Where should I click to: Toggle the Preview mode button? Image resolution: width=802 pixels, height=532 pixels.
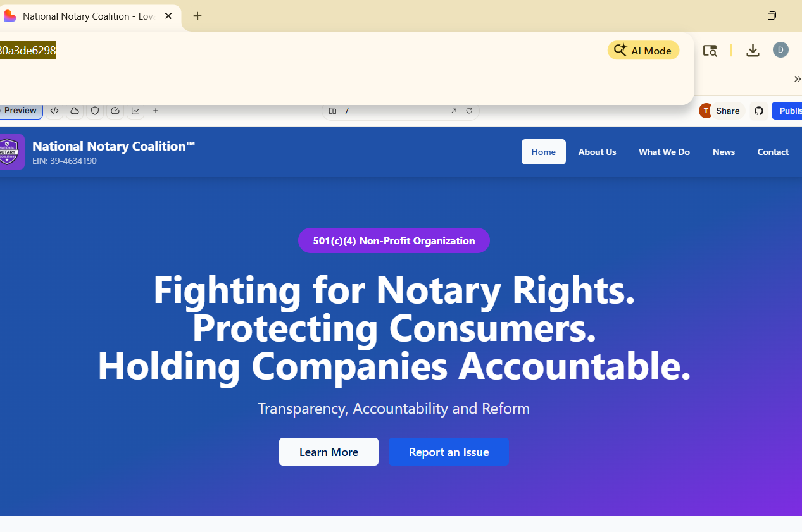[20, 111]
